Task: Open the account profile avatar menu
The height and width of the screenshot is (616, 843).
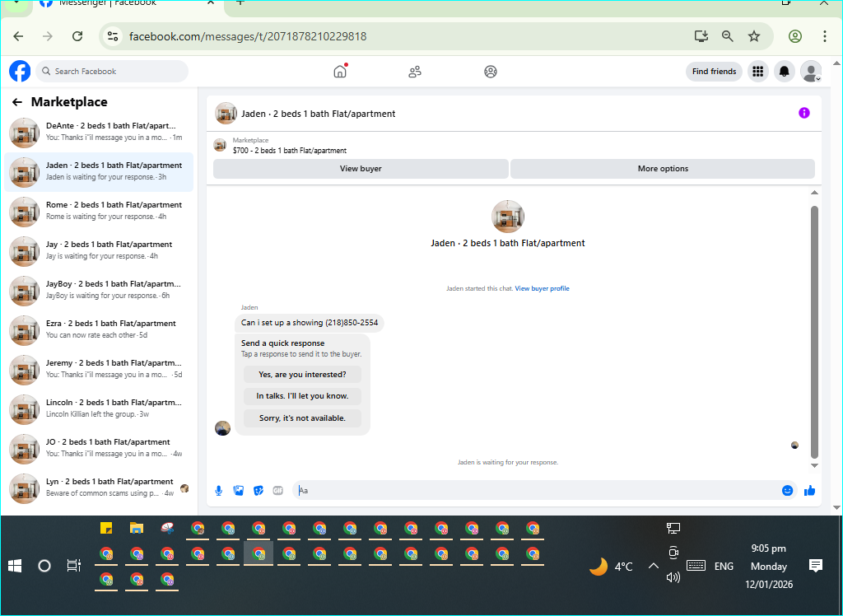Action: click(811, 71)
